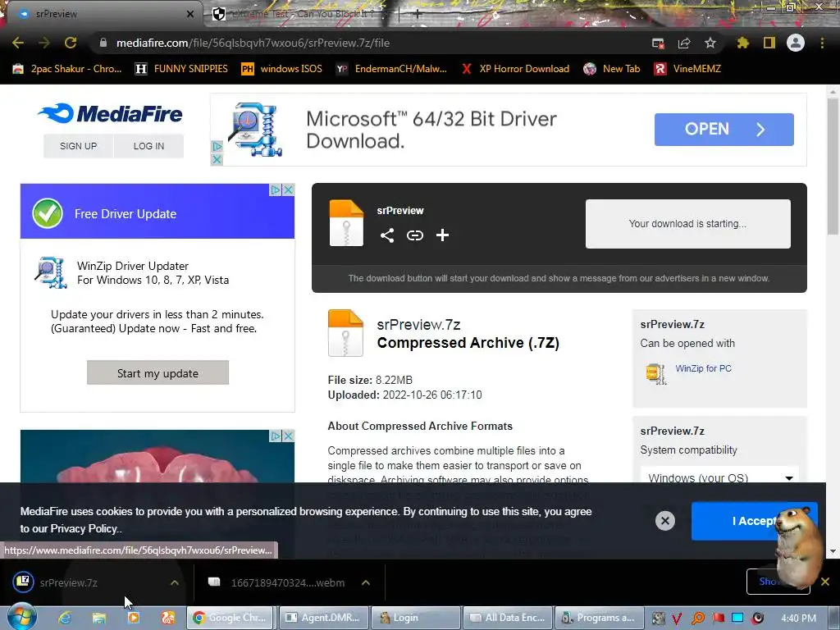The image size is (840, 630).
Task: Click the SIGN UP button
Action: (78, 146)
